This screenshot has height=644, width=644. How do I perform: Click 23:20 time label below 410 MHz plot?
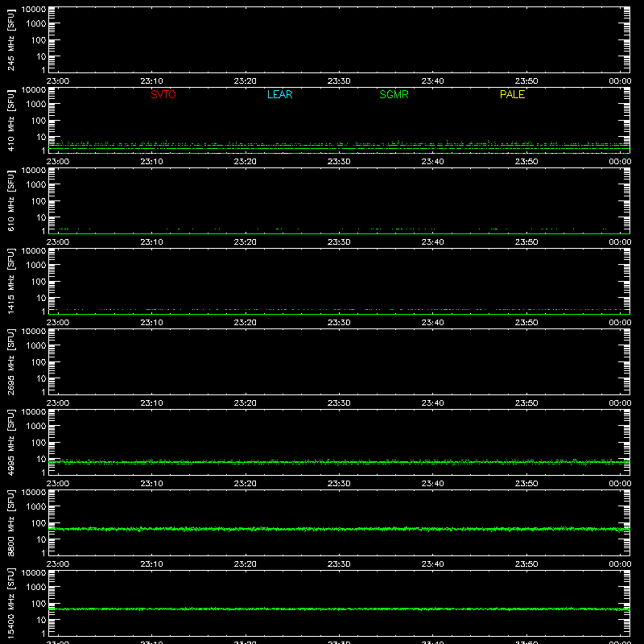246,162
